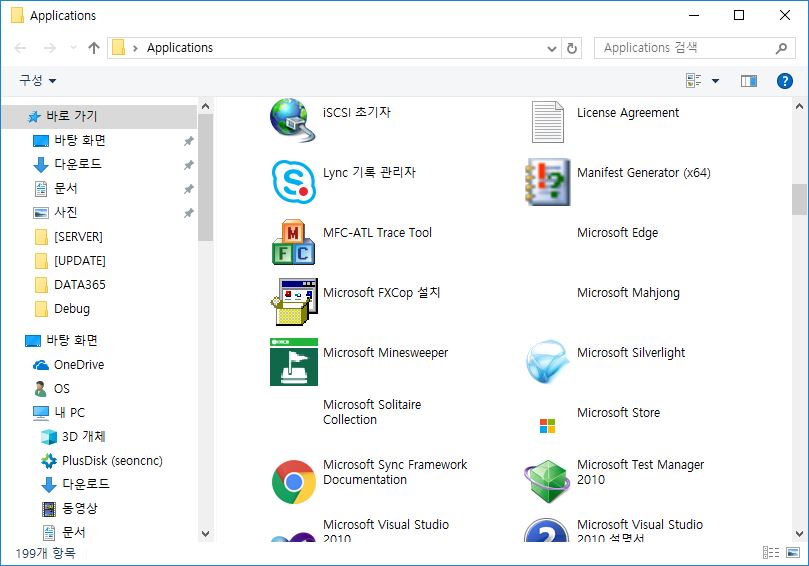809x566 pixels.
Task: Select the Microsoft Store label
Action: pyautogui.click(x=618, y=413)
